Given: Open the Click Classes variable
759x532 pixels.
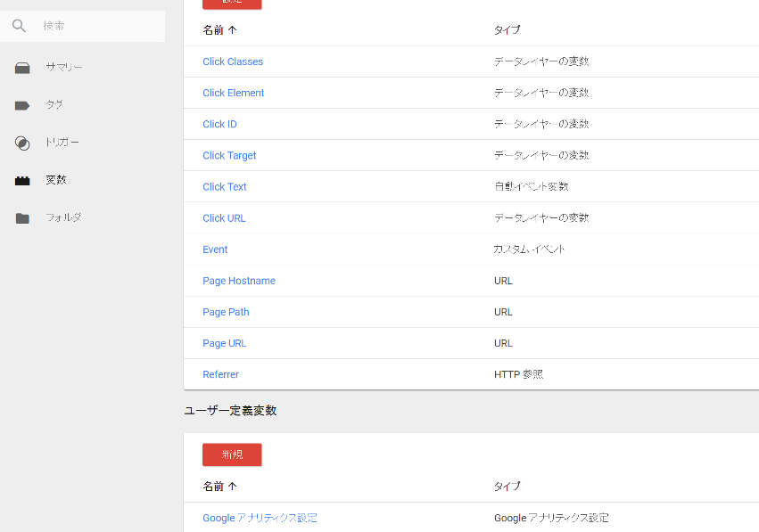Looking at the screenshot, I should coord(233,61).
